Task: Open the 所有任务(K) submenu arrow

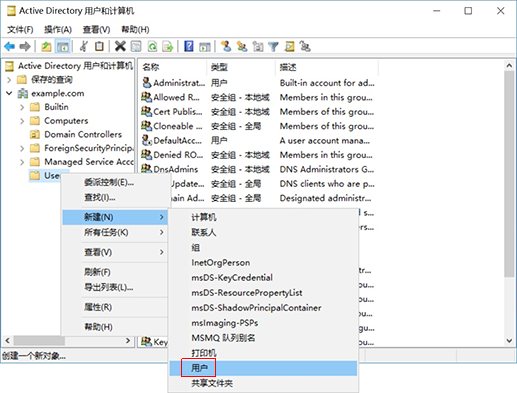Action: click(x=161, y=232)
